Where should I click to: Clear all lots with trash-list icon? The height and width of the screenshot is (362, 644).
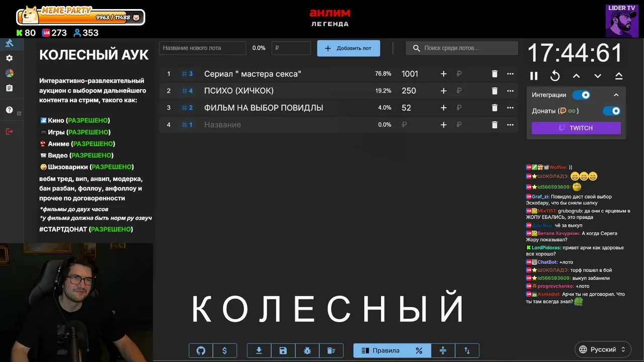point(331,350)
